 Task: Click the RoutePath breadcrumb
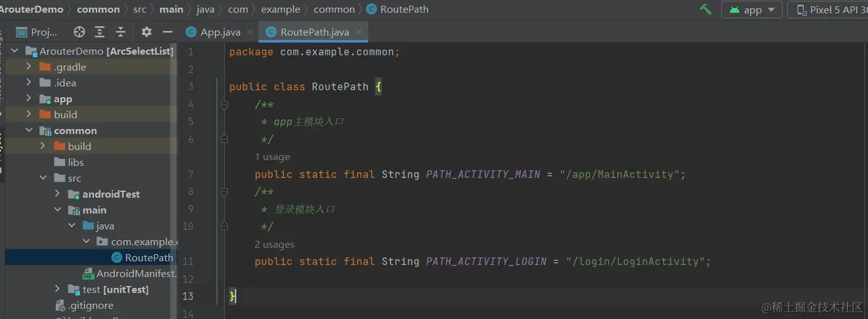pos(397,10)
